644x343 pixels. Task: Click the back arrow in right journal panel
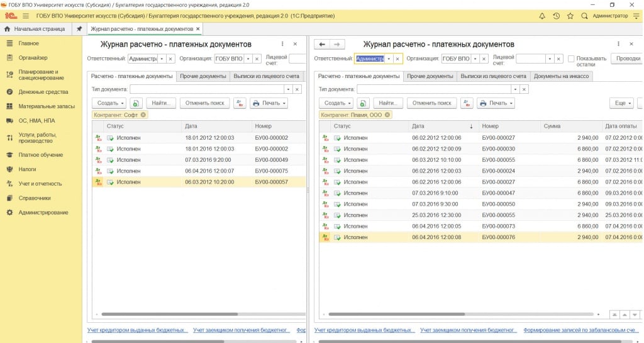pos(322,44)
